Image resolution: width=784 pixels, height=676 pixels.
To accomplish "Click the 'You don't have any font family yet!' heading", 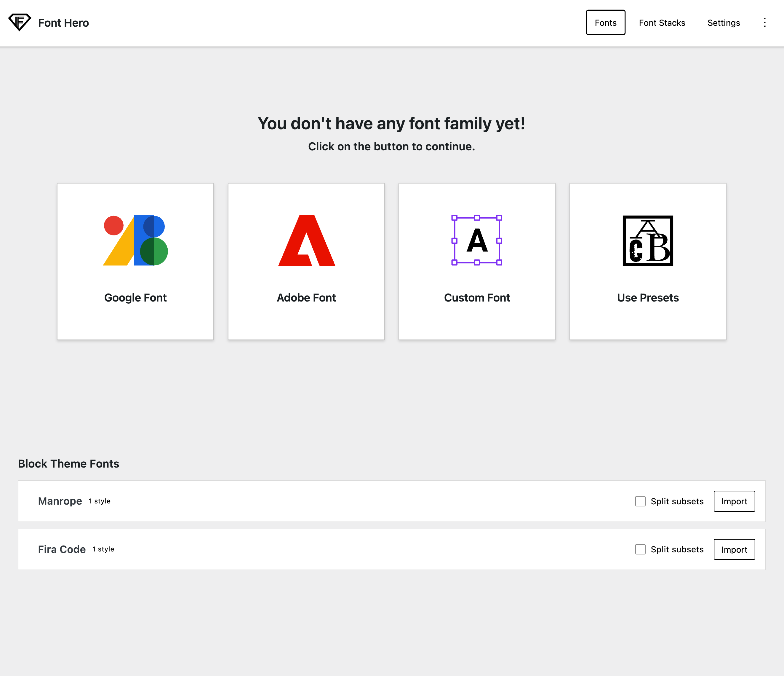I will (x=392, y=123).
